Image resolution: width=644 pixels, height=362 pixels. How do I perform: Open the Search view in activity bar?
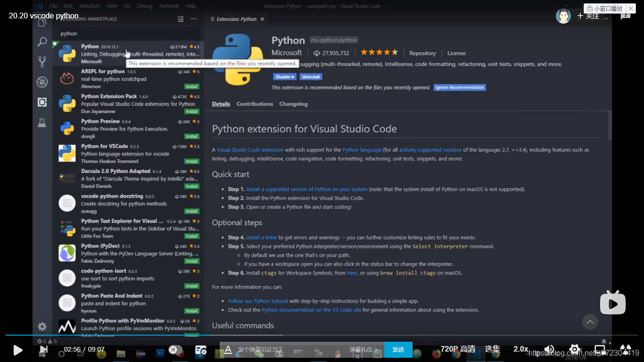[x=42, y=41]
